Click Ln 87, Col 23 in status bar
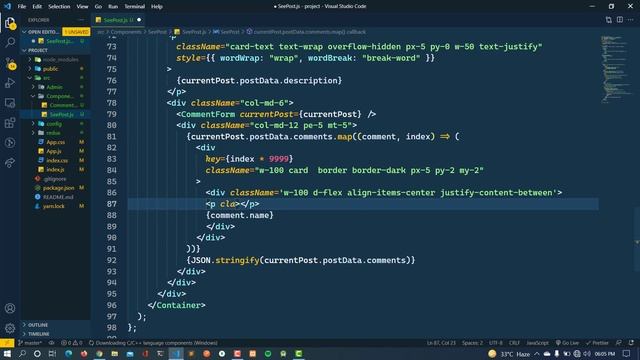This screenshot has width=640, height=360. (441, 343)
